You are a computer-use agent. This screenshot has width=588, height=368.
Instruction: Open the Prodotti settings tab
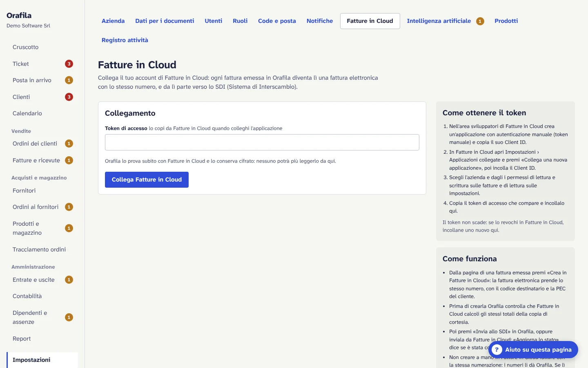tap(506, 21)
